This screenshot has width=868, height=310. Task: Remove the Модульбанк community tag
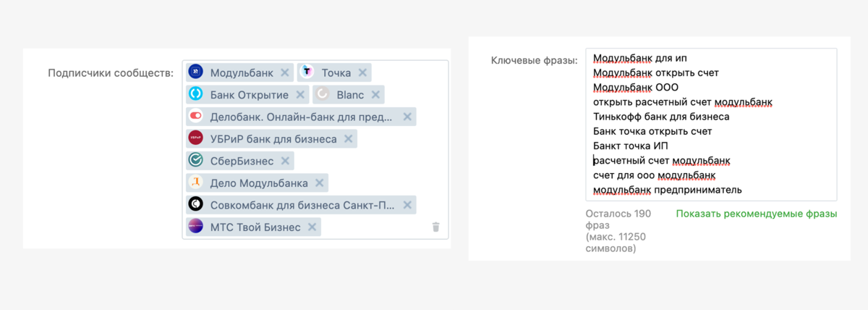pyautogui.click(x=285, y=72)
